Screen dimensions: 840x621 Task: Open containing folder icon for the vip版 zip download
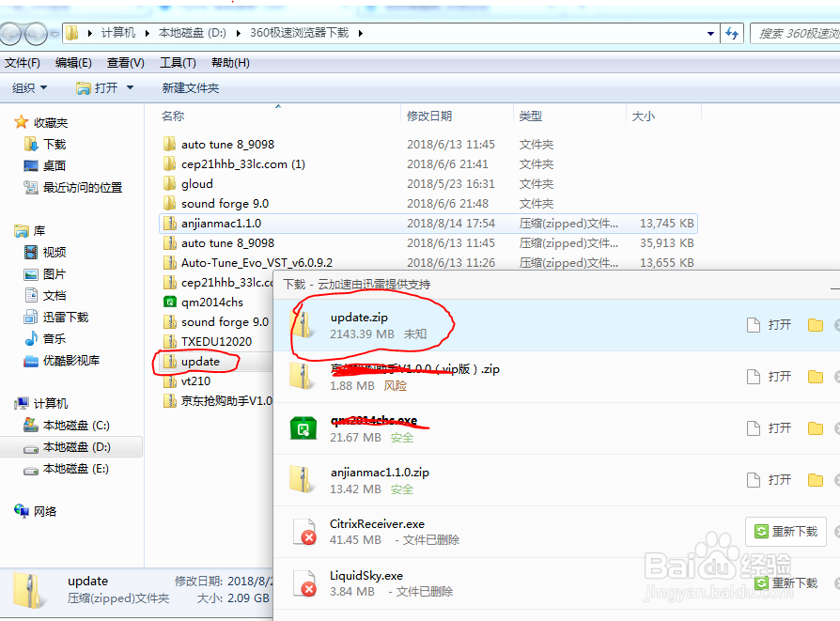click(816, 377)
